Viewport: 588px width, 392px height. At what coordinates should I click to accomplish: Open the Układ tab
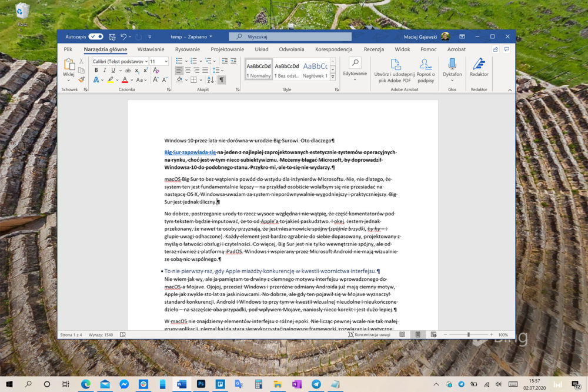tap(262, 49)
